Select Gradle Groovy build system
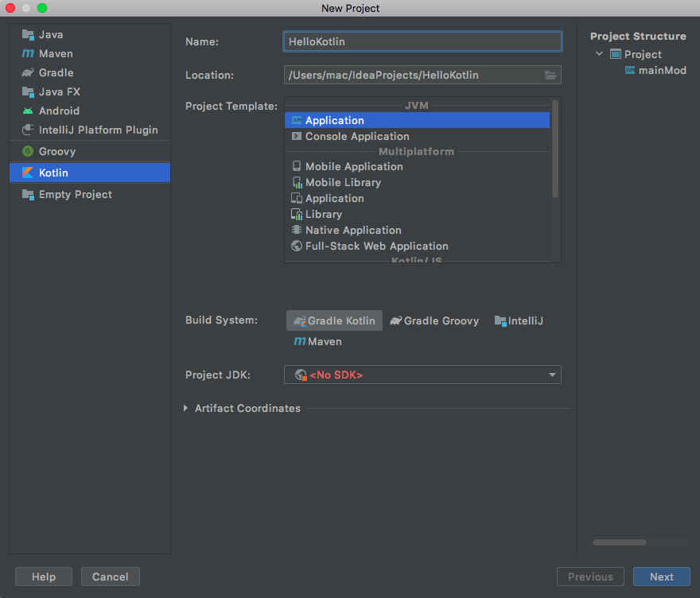 point(434,320)
